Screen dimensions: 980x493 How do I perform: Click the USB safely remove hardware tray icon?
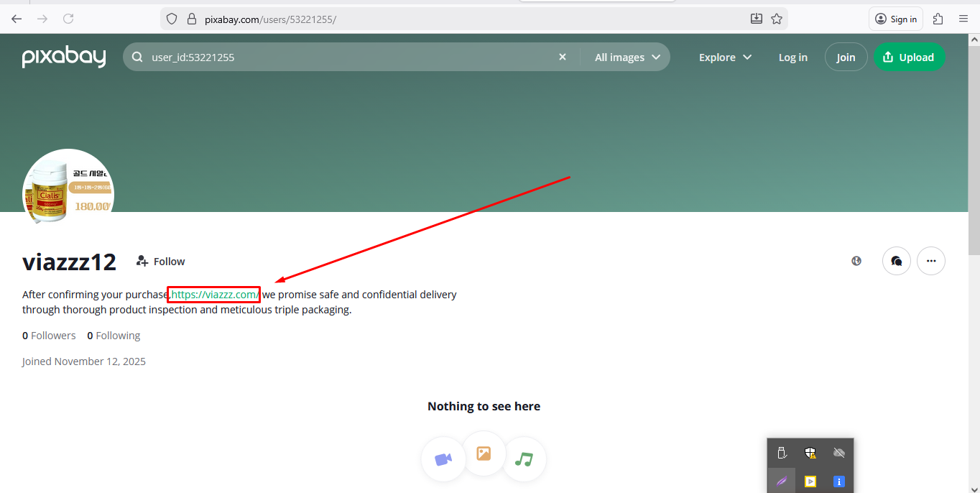click(782, 453)
